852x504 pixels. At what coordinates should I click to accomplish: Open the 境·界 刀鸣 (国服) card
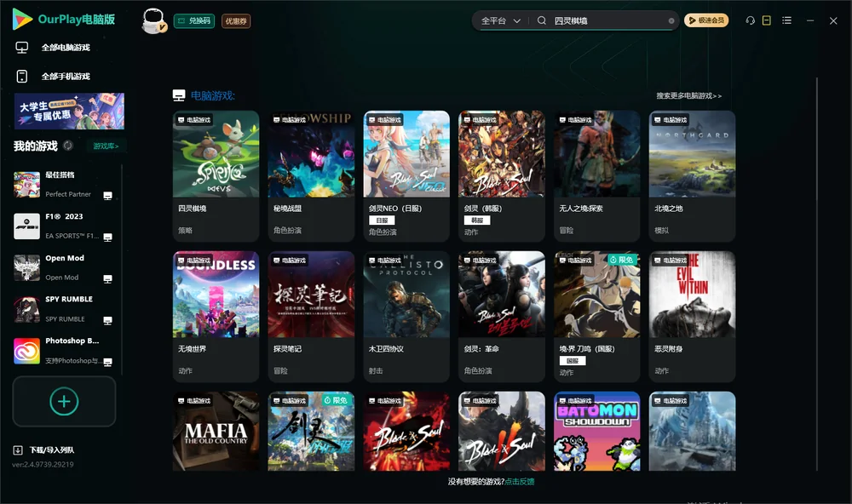pos(596,317)
